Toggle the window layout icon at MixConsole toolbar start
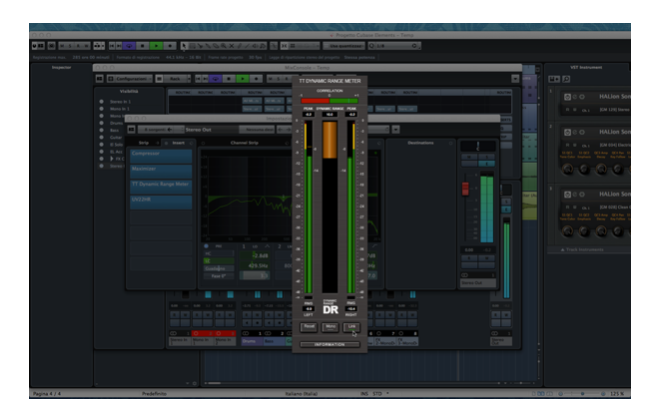Viewport: 668px width, 419px height. click(99, 79)
